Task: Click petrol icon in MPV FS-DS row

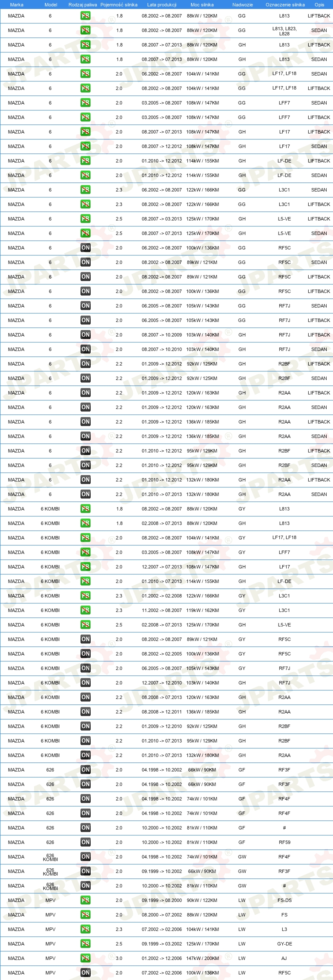Action: pos(85,900)
